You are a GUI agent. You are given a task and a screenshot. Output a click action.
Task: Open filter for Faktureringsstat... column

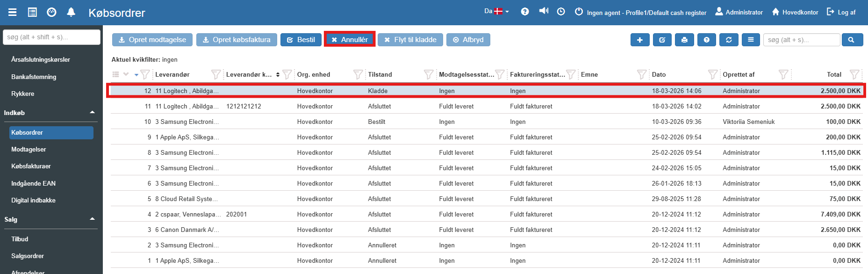pos(571,74)
